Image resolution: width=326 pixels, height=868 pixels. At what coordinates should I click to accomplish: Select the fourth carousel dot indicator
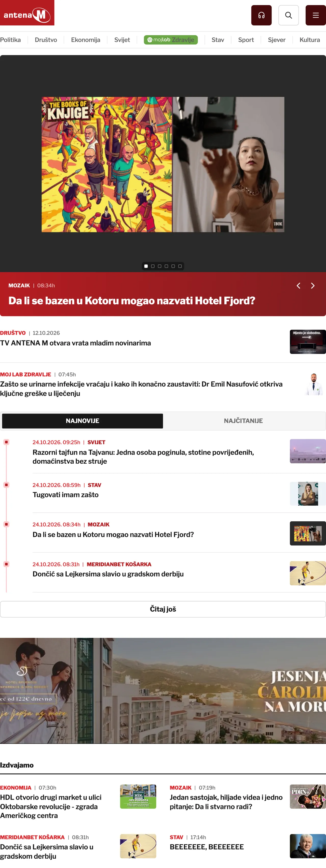point(166,266)
